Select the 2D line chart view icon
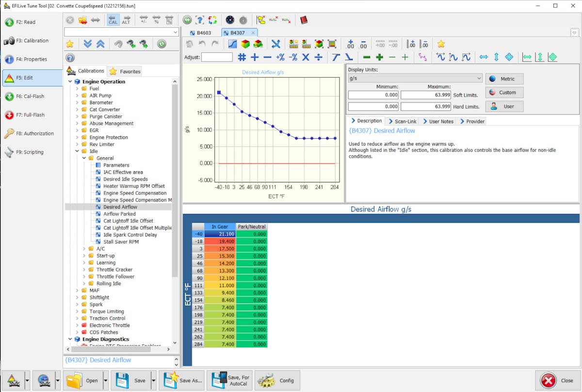Viewport: 582px width, 392px height. (233, 44)
